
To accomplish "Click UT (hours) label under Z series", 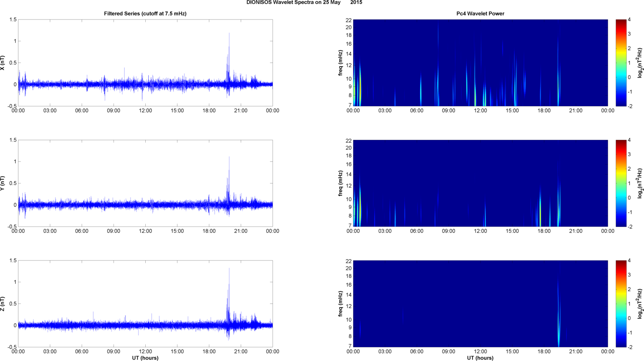I will coord(145,358).
